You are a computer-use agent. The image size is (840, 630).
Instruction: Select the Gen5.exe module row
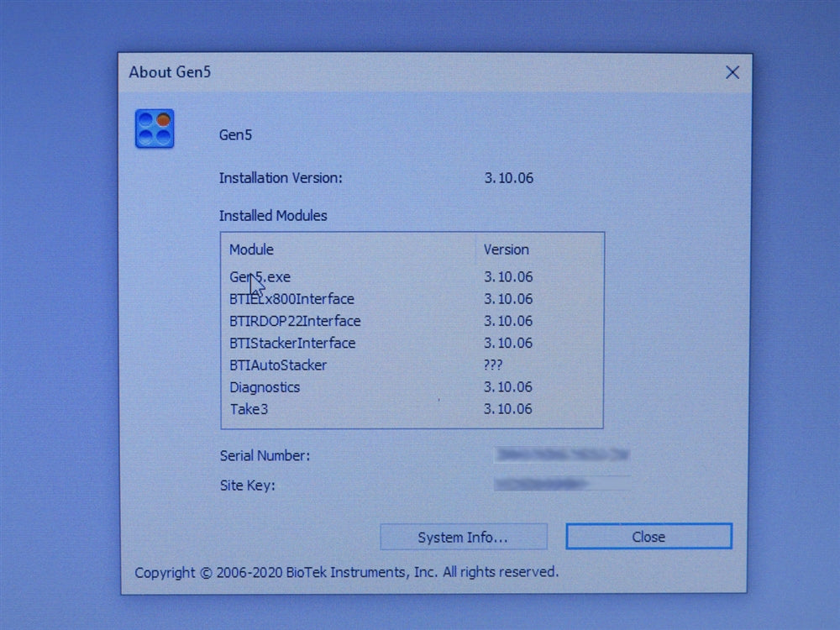412,277
